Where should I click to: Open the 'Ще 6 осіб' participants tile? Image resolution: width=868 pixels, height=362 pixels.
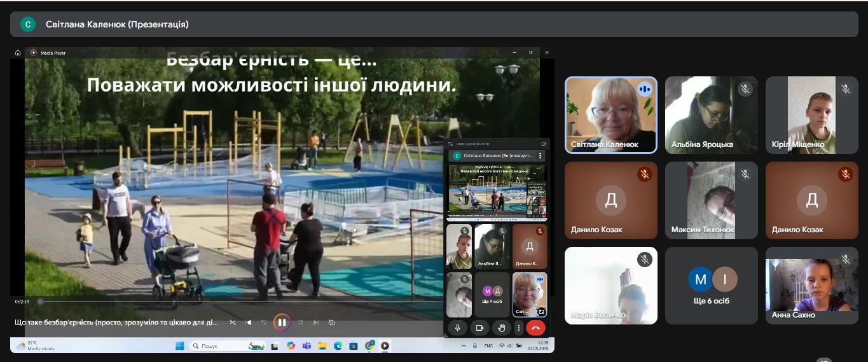712,286
